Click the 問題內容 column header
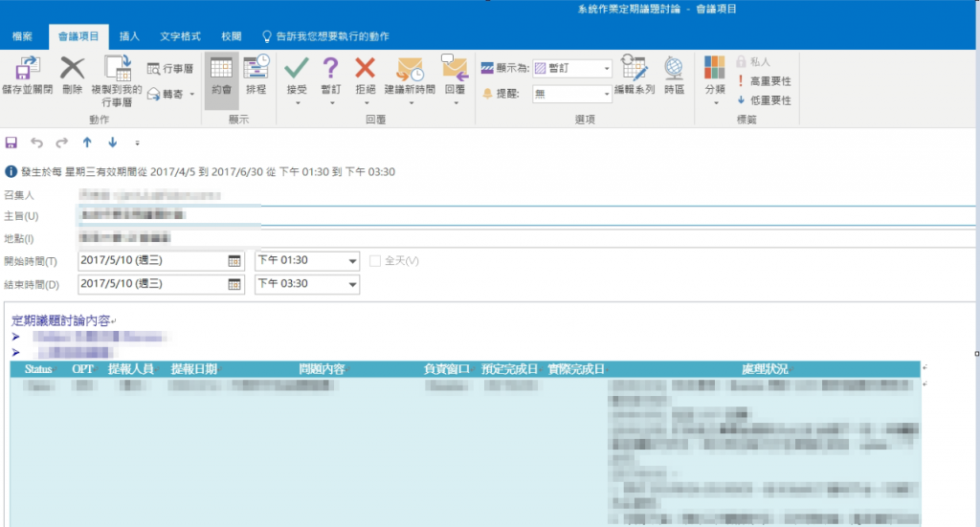The image size is (980, 527). coord(322,369)
